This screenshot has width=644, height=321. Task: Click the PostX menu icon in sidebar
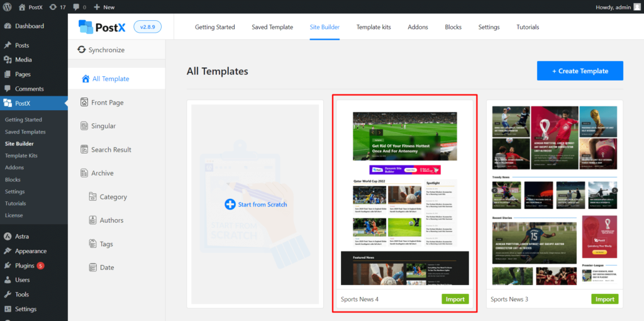pos(8,103)
